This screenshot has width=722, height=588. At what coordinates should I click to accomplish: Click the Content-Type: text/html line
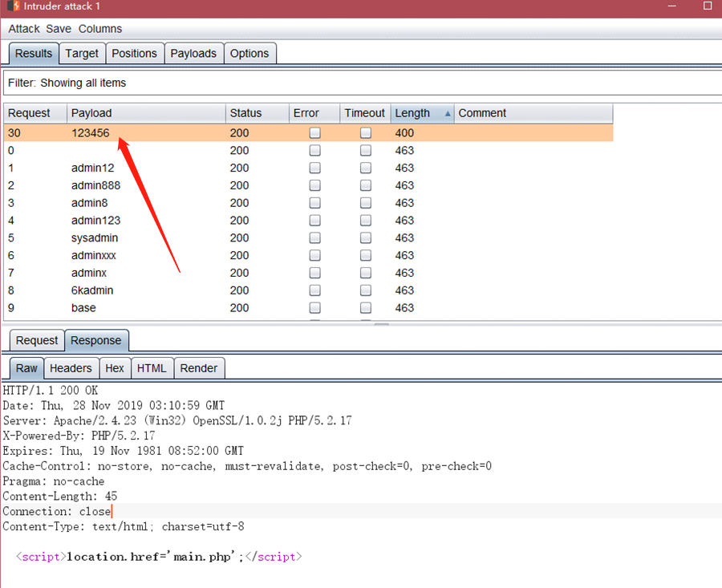124,527
